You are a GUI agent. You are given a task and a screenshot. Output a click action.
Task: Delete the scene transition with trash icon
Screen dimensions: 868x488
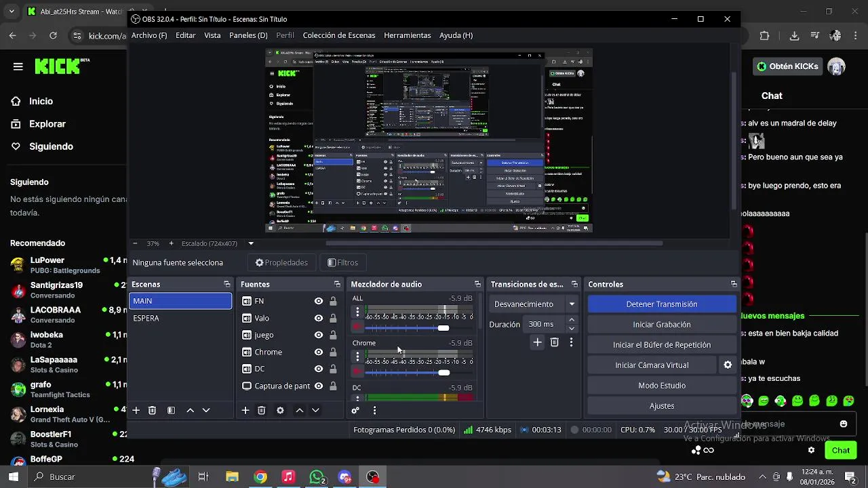(554, 342)
